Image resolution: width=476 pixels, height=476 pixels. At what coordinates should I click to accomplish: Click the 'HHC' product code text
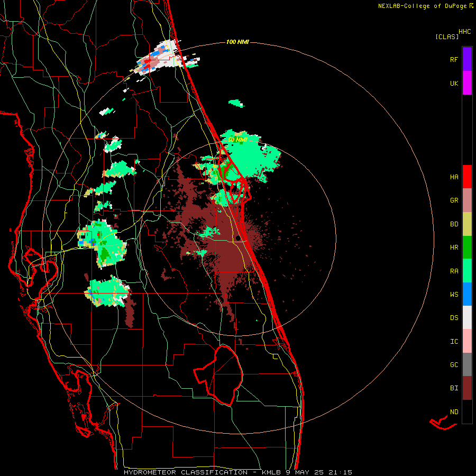[465, 32]
